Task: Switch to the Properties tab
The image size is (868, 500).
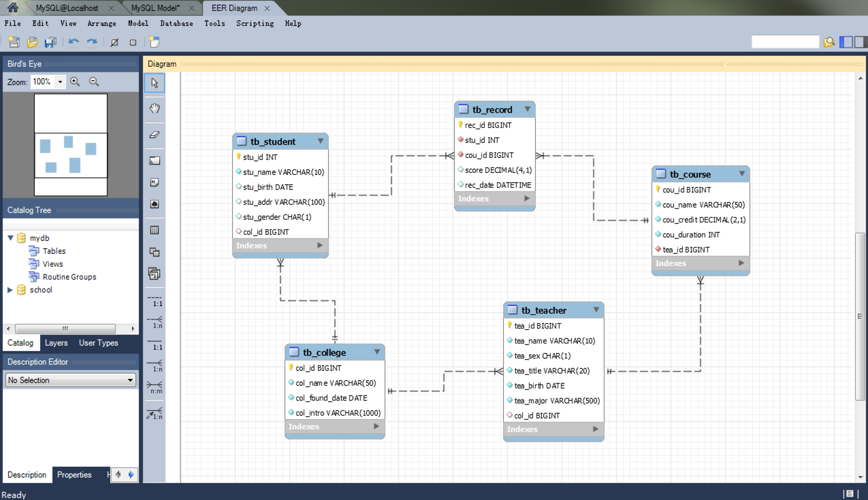Action: click(x=74, y=474)
